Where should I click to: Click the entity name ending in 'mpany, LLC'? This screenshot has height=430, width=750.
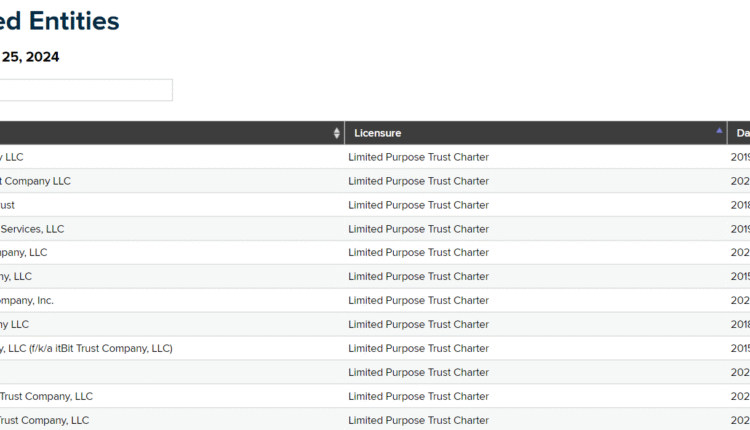pos(24,253)
